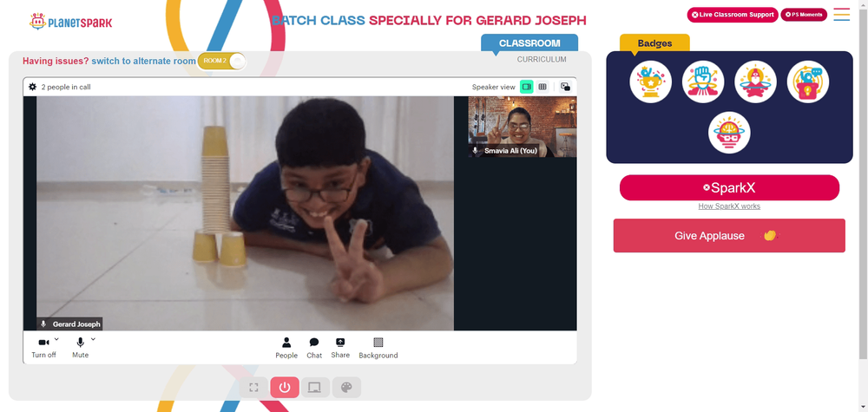The height and width of the screenshot is (412, 868).
Task: Click 'Having issues?' text
Action: point(56,61)
